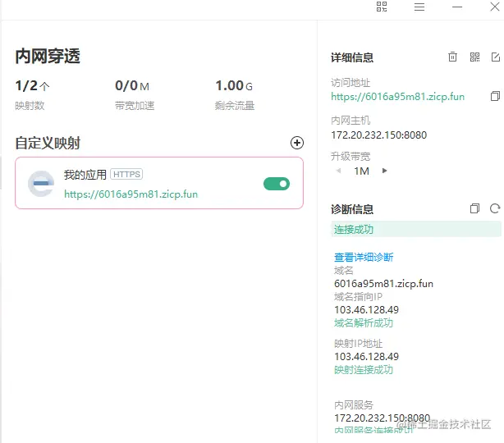Click the 1M bandwidth value
504x443 pixels.
tap(362, 171)
